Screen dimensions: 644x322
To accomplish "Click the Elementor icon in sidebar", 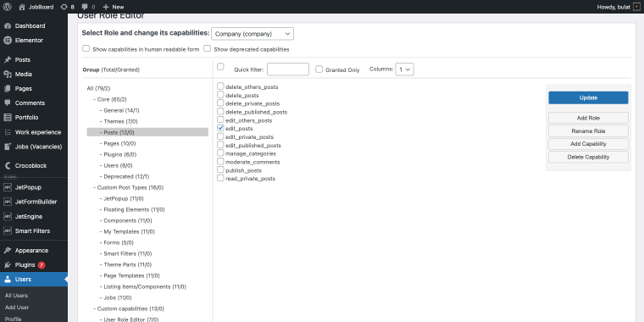I will (8, 41).
